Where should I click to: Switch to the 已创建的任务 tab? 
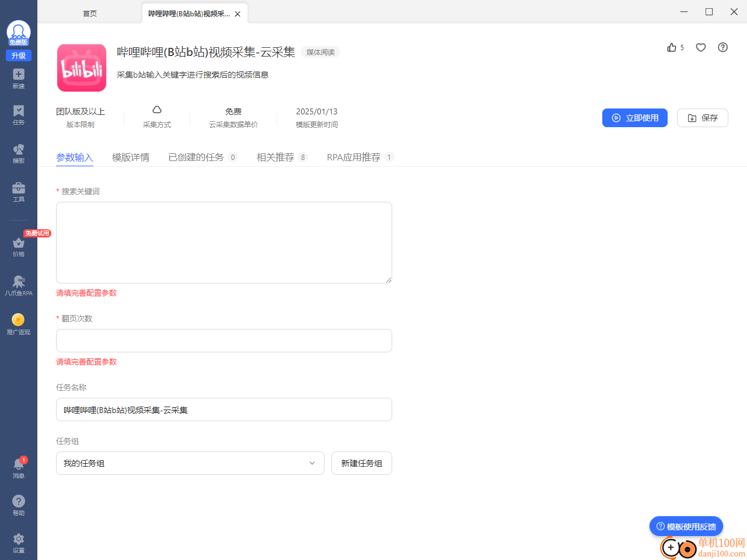coord(203,157)
